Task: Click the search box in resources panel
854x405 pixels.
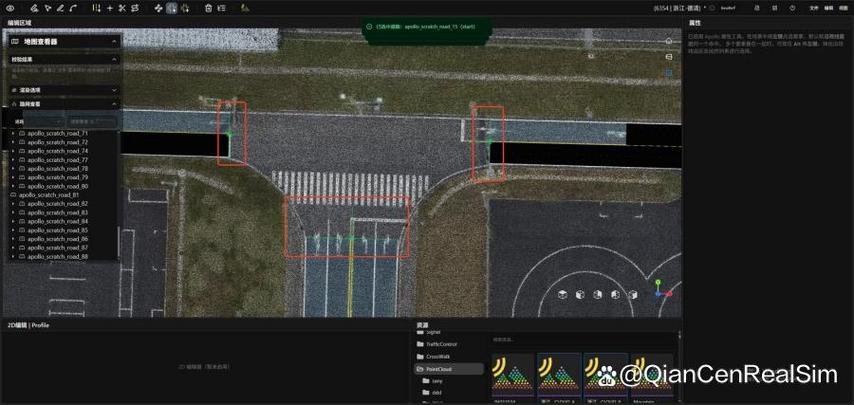Action: [583, 340]
